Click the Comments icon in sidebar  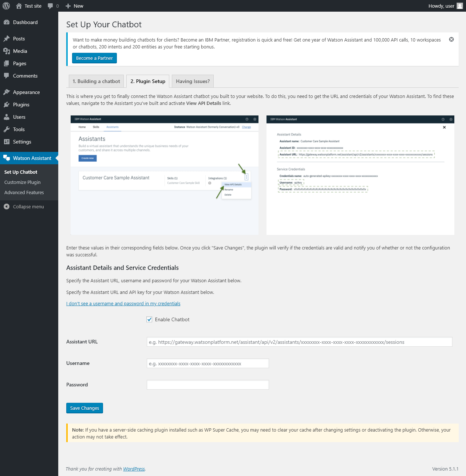click(x=7, y=76)
